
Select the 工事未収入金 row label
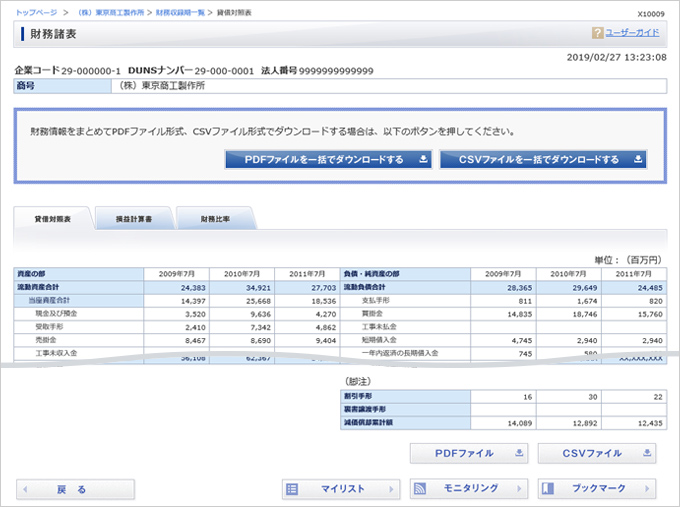56,353
